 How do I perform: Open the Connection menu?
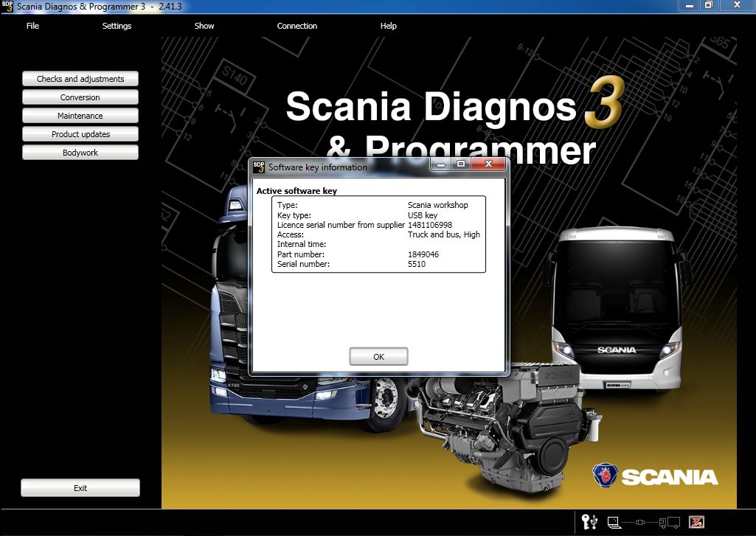(297, 26)
